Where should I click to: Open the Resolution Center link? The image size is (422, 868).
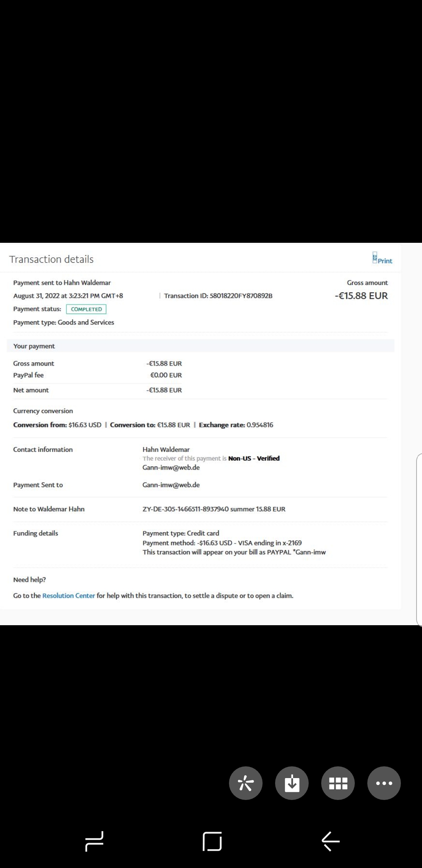(68, 595)
